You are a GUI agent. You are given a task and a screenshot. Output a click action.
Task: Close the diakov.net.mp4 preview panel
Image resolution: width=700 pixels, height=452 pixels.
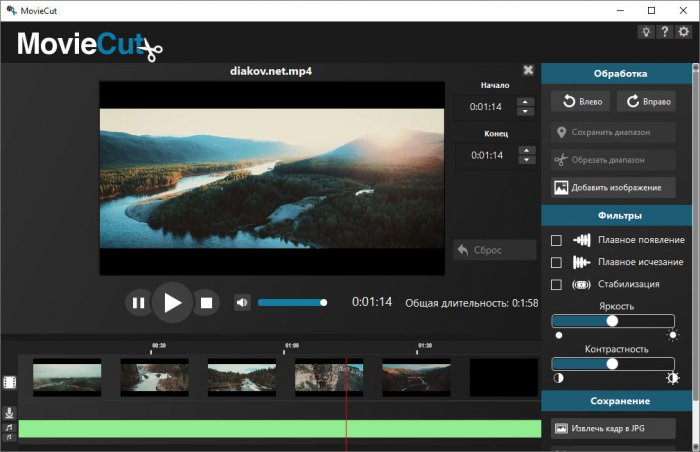pos(528,70)
